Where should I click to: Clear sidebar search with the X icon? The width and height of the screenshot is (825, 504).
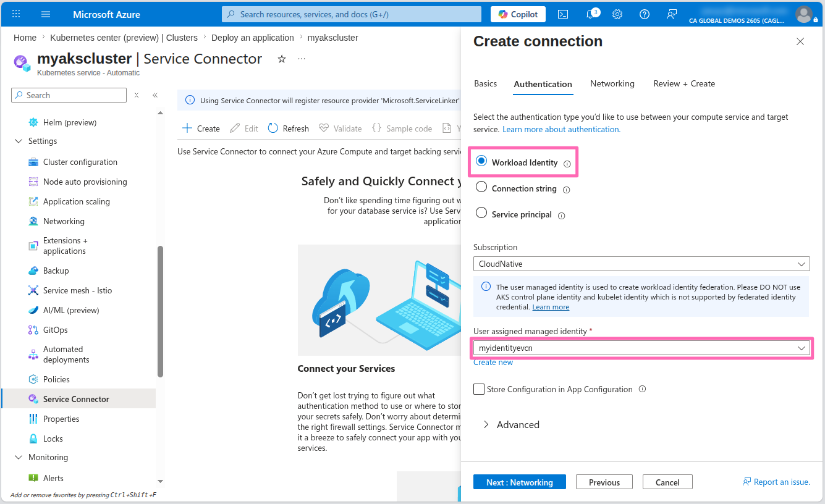pyautogui.click(x=137, y=95)
